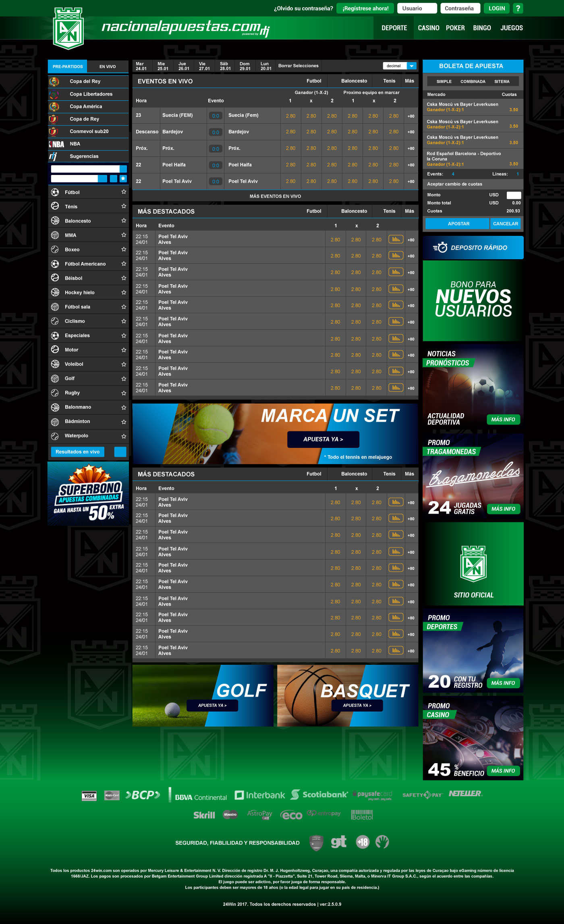Expand +80 markets for Bardejov match

(x=411, y=132)
